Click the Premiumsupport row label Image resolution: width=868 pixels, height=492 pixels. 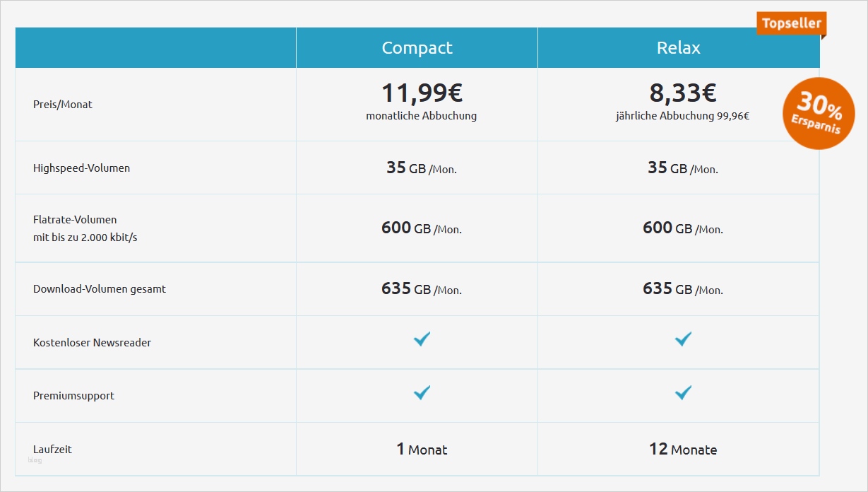click(73, 396)
